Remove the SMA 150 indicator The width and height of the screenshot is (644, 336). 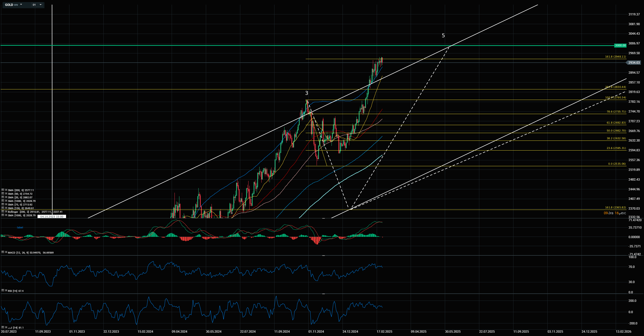click(6, 208)
